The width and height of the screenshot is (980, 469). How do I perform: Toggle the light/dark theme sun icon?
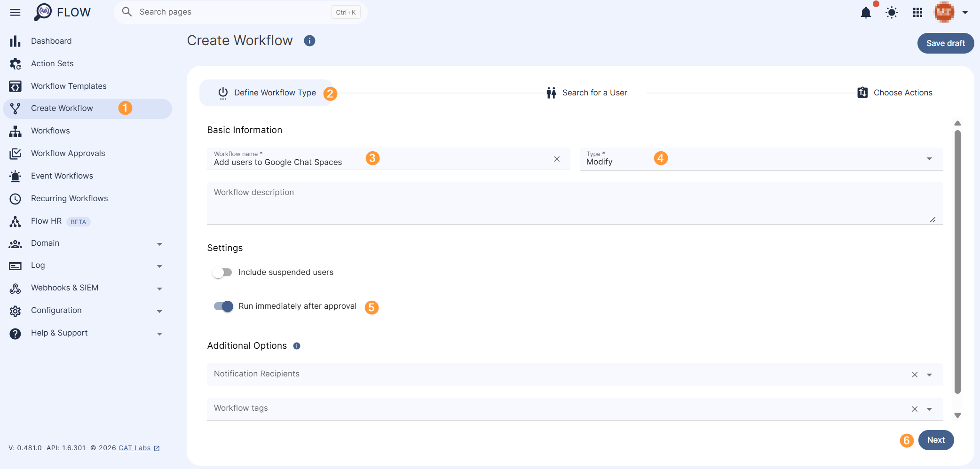point(892,13)
